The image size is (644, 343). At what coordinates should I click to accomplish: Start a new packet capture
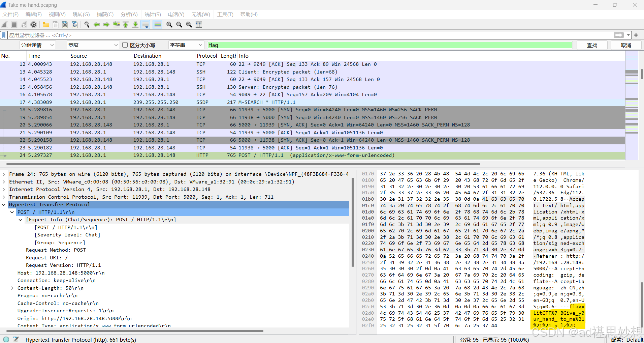click(4, 24)
